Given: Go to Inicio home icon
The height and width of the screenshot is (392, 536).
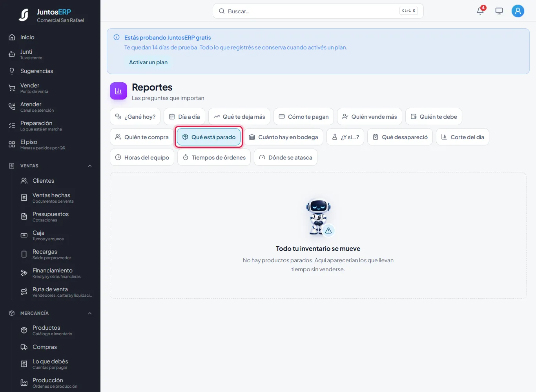Looking at the screenshot, I should point(12,37).
